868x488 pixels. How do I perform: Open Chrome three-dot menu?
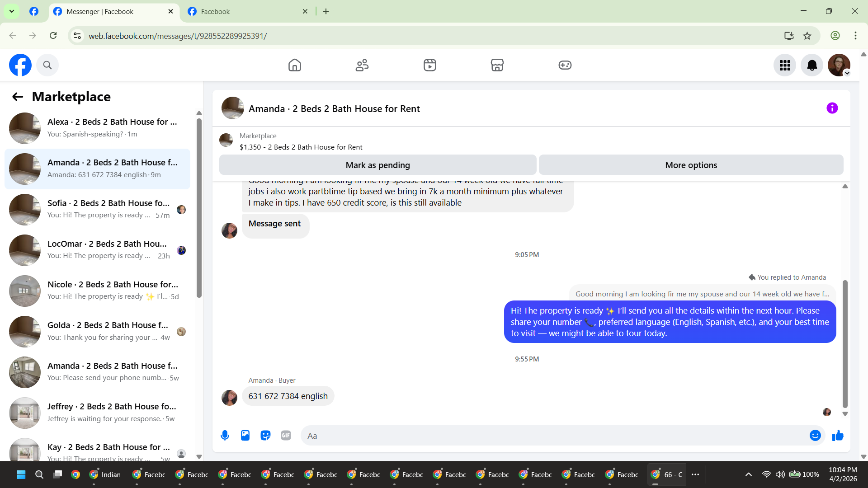click(855, 36)
